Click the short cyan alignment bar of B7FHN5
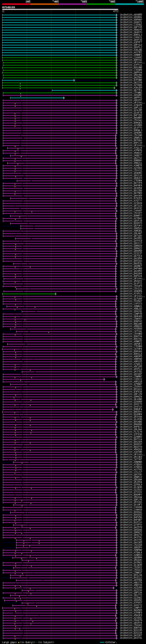The image size is (146, 644). click(x=39, y=80)
